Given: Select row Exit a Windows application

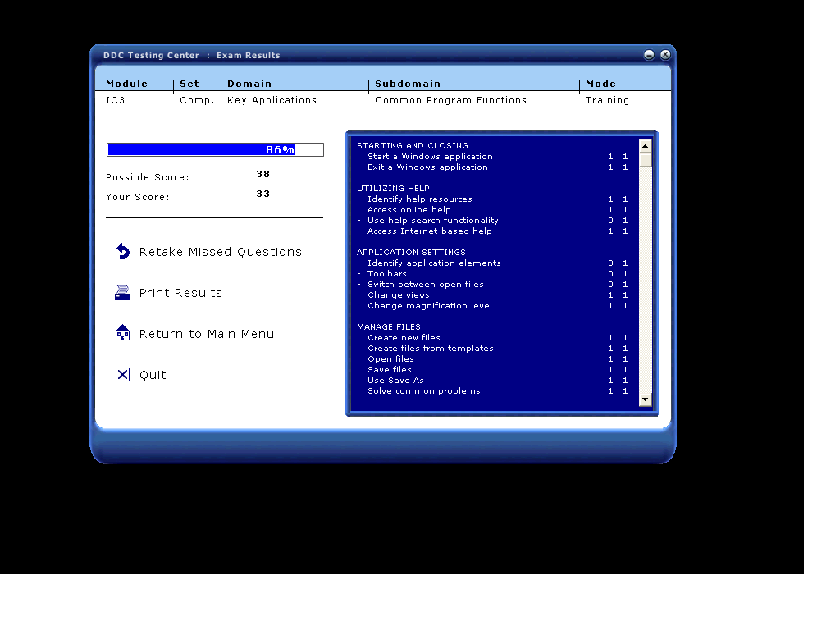Looking at the screenshot, I should [x=492, y=167].
